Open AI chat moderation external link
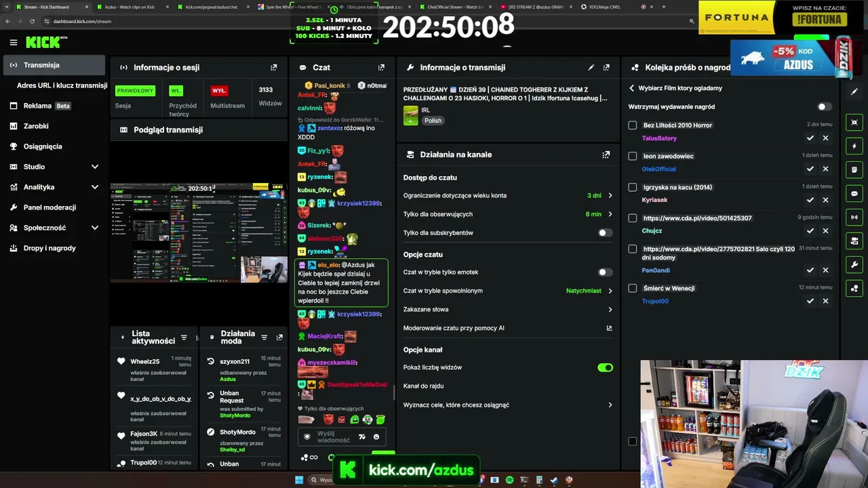 point(609,328)
